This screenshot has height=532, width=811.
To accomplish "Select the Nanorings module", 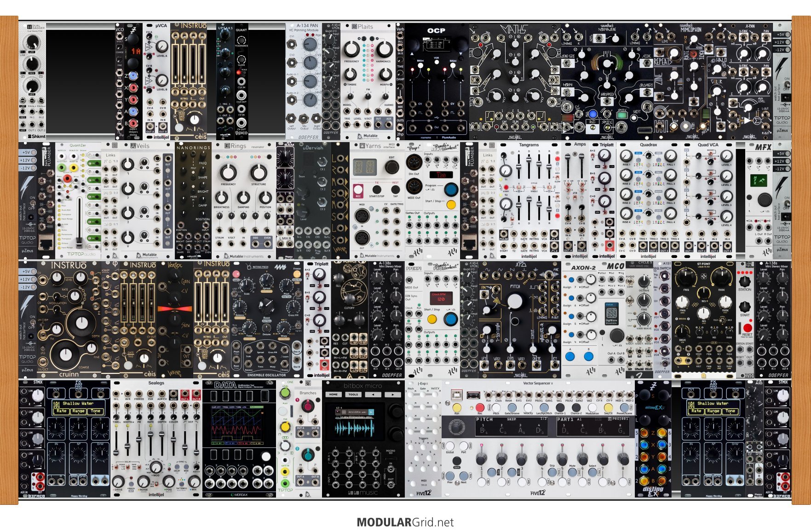I will pyautogui.click(x=193, y=200).
